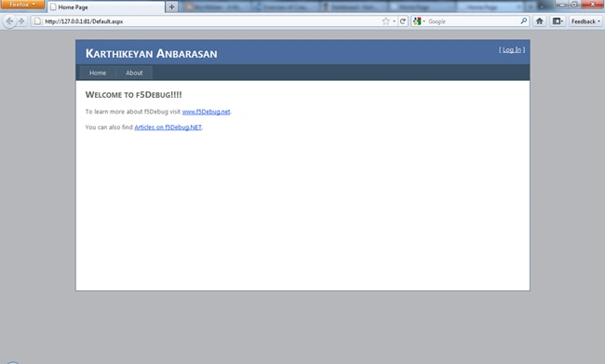Open the Home menu item
The height and width of the screenshot is (364, 605).
click(x=98, y=73)
